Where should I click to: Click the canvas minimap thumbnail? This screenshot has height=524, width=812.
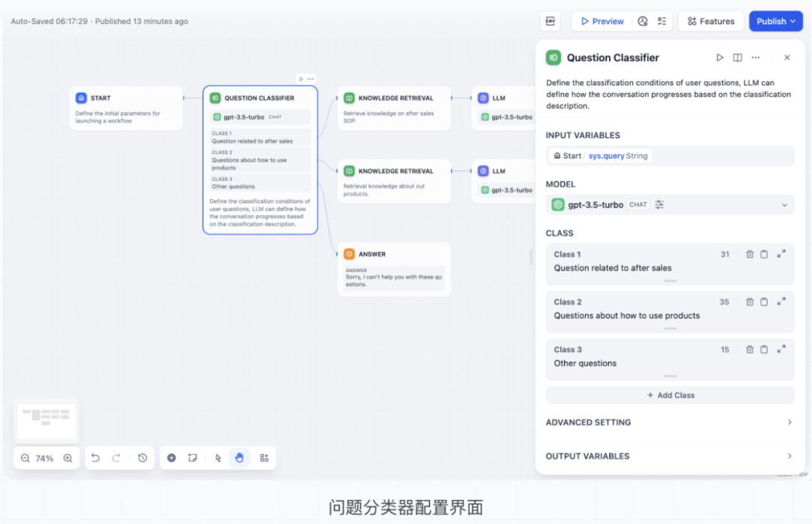coord(46,421)
